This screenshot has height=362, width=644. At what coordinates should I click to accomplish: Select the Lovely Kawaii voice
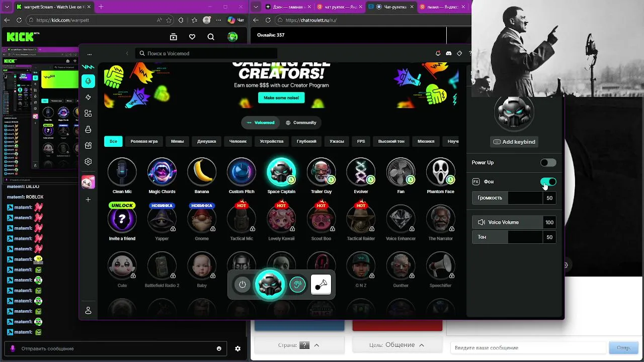281,219
